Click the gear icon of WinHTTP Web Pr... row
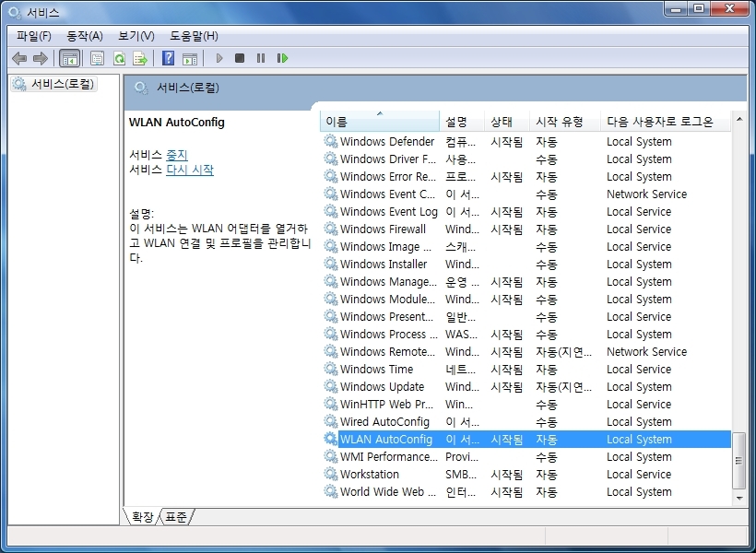 [331, 404]
